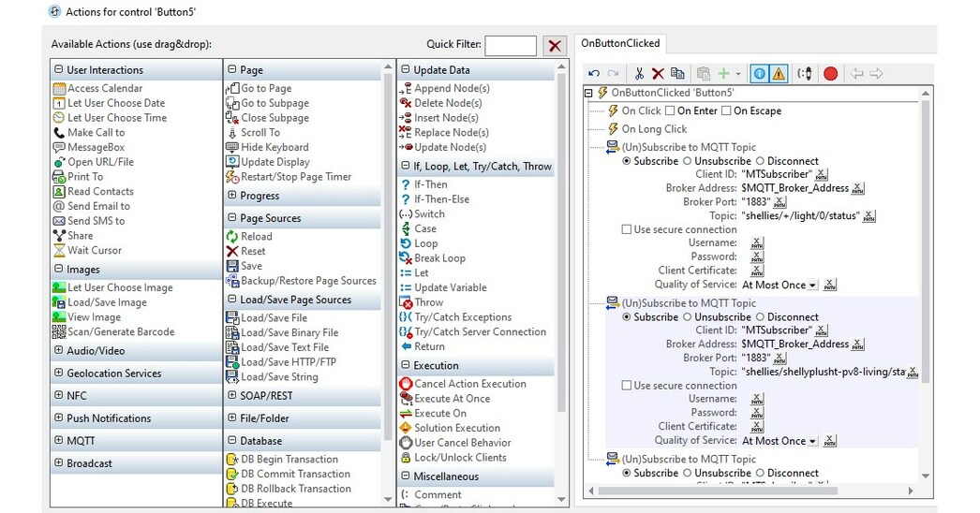Expand the Audio/Video action group
This screenshot has height=513, width=980.
[x=59, y=351]
